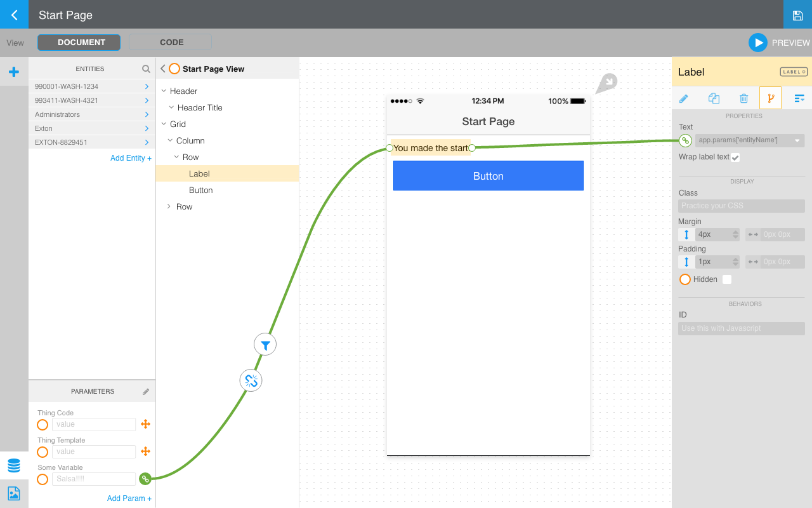The width and height of the screenshot is (812, 508).
Task: Collapse the Grid tree node
Action: [x=164, y=124]
